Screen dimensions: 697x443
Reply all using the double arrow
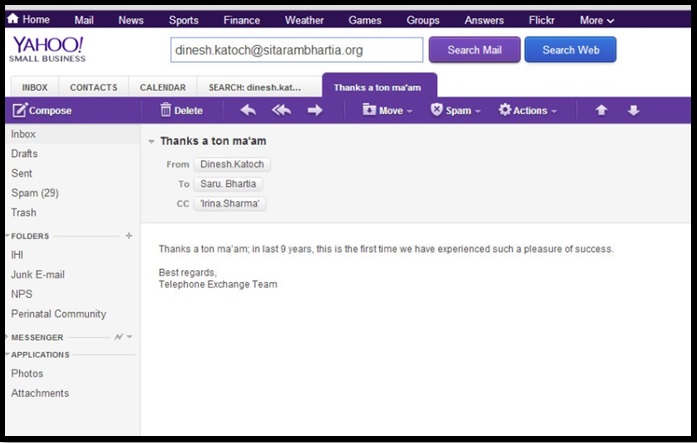coord(281,110)
